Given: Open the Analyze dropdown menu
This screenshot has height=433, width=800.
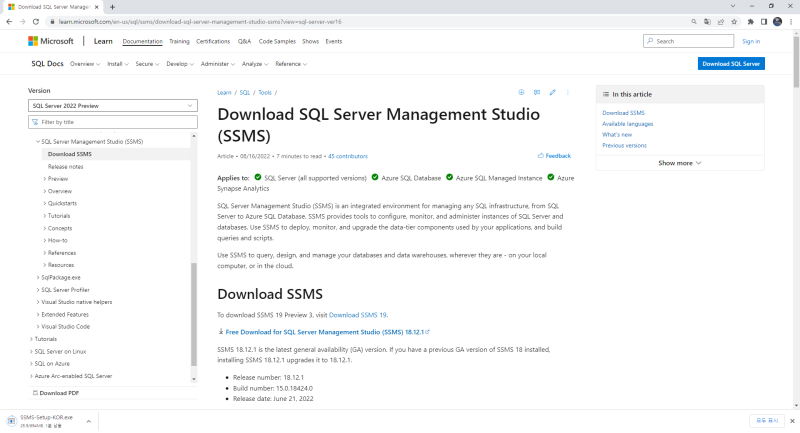Looking at the screenshot, I should click(255, 64).
